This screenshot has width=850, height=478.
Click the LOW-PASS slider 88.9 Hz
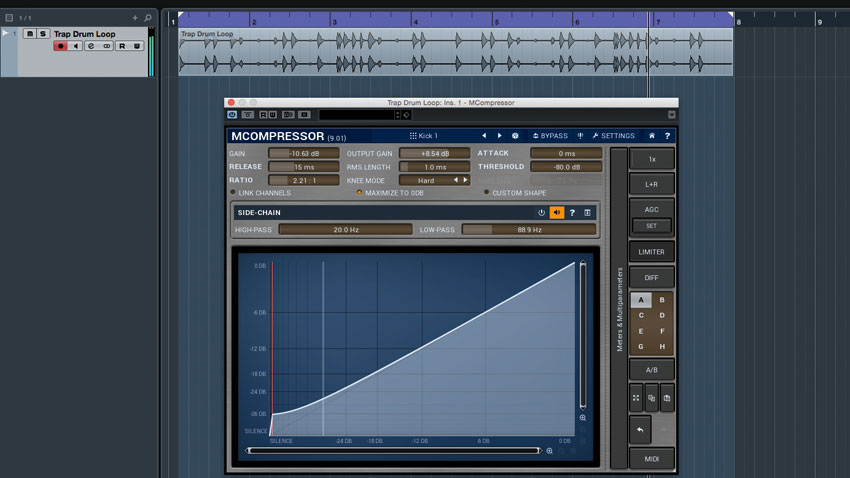(x=529, y=230)
